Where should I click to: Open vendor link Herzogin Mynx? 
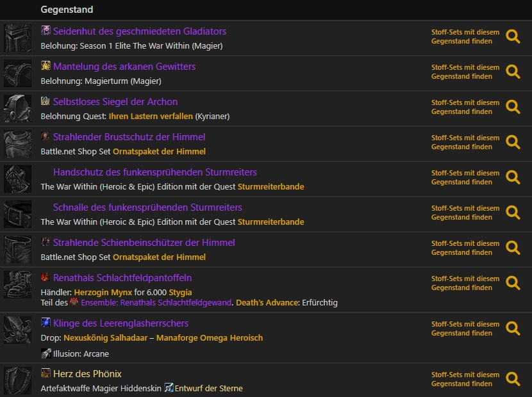click(103, 293)
